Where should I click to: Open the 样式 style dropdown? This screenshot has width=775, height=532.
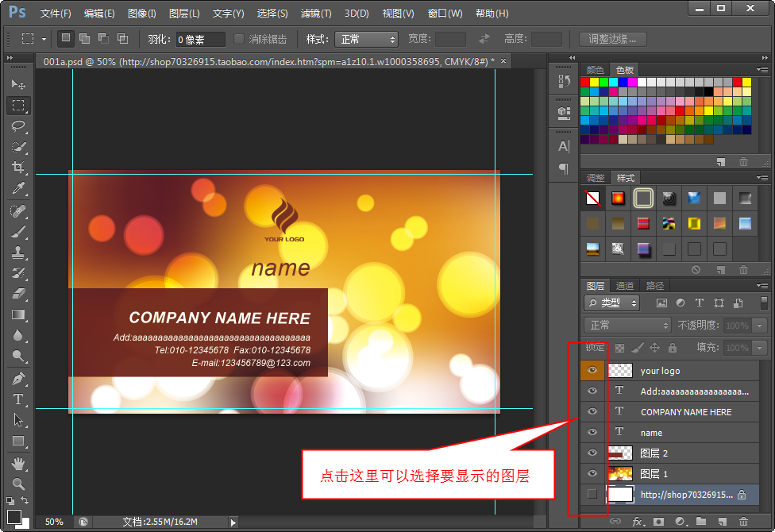point(366,39)
